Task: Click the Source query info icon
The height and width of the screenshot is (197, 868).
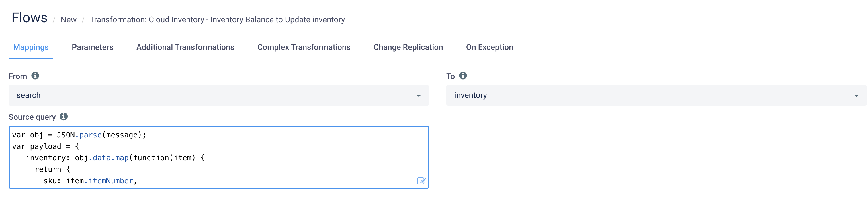Action: click(x=64, y=117)
